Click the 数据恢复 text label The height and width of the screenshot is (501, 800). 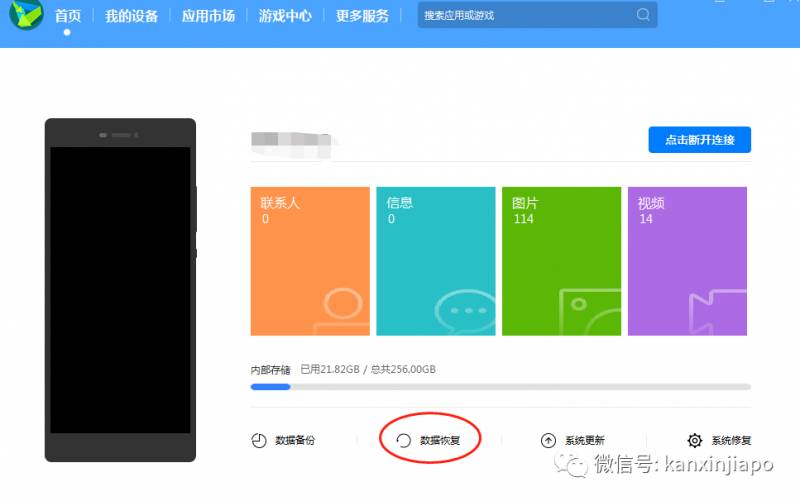tap(439, 440)
